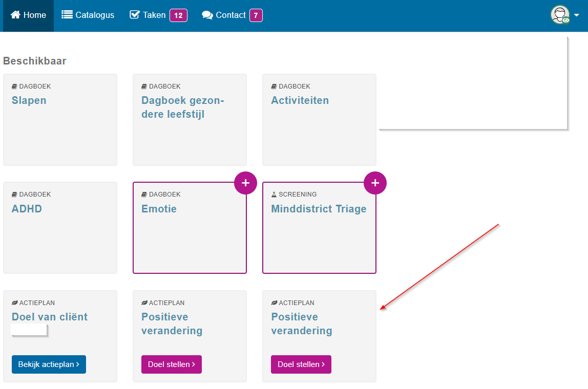Click Doel stellen in middle actieplan card
Screen dimensions: 588x389
(172, 364)
